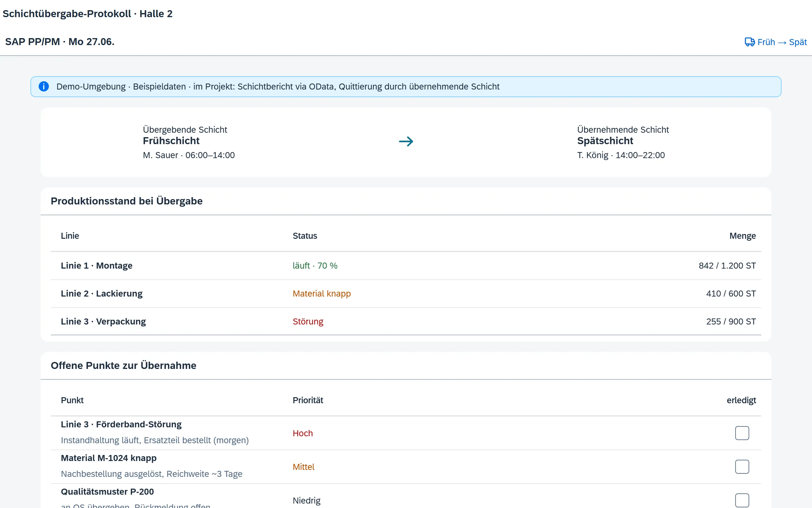Screen dimensions: 812x508
Task: Click the läuft · 70 % status
Action: pyautogui.click(x=315, y=266)
